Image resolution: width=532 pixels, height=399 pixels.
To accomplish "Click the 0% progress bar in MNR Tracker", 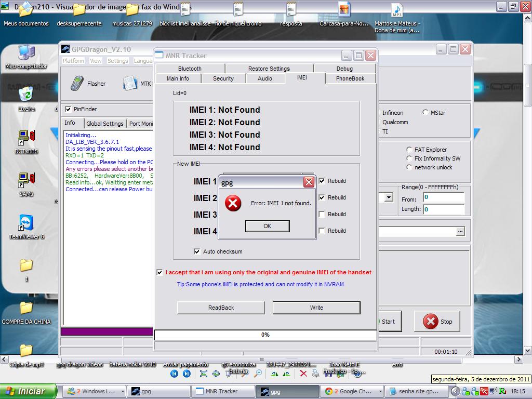I will [x=265, y=335].
